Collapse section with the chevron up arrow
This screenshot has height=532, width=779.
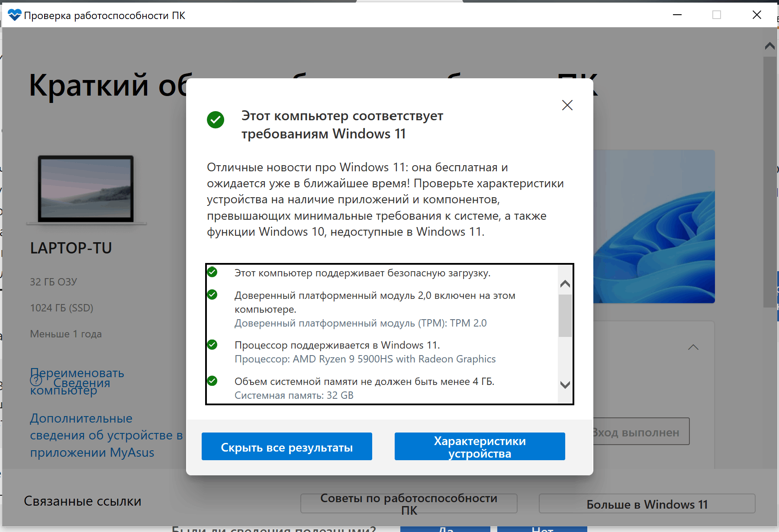pos(693,347)
